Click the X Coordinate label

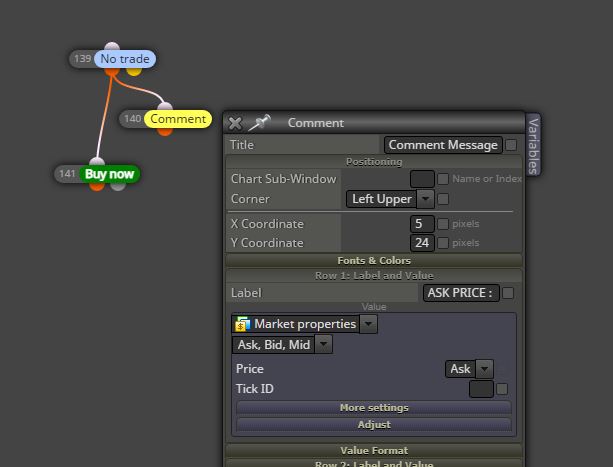267,224
